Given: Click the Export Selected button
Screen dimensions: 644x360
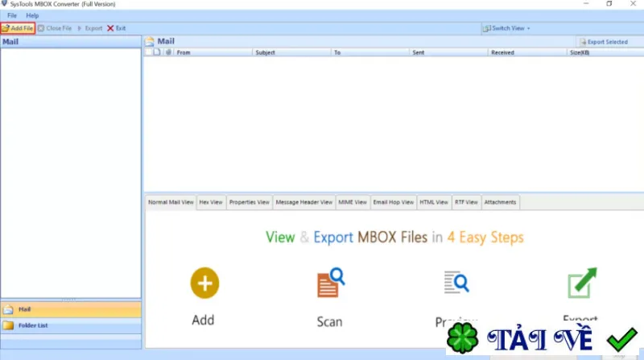Looking at the screenshot, I should click(603, 42).
